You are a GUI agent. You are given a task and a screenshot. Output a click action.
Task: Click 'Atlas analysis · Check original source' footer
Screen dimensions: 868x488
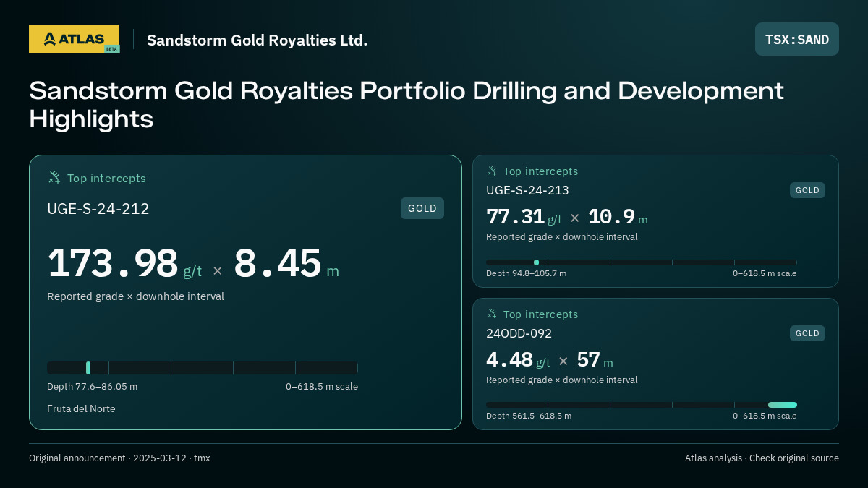pyautogui.click(x=762, y=458)
